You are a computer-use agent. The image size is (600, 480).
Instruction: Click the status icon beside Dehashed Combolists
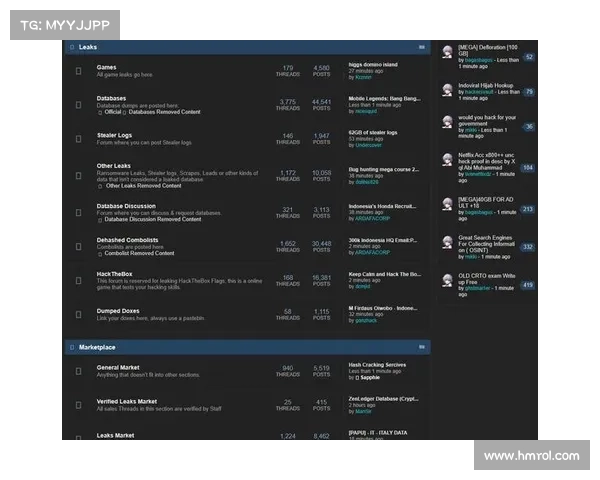tap(78, 247)
